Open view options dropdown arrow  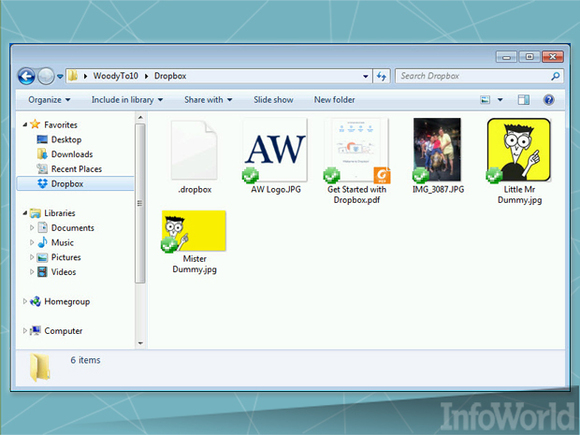click(x=500, y=100)
